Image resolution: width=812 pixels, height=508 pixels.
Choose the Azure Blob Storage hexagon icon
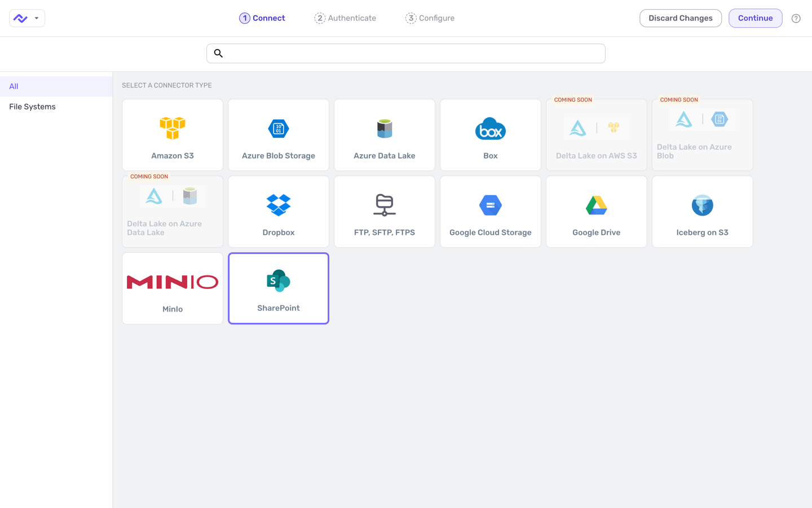(279, 129)
